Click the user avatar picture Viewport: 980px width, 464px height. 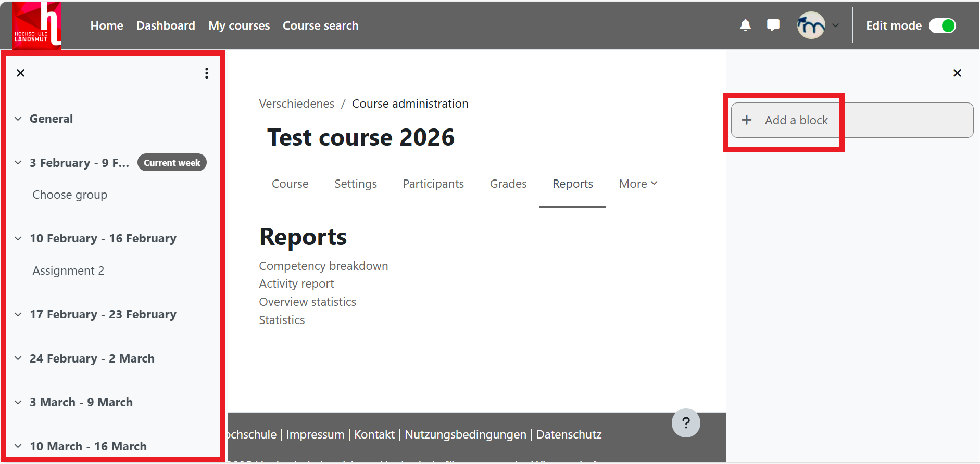pos(811,25)
